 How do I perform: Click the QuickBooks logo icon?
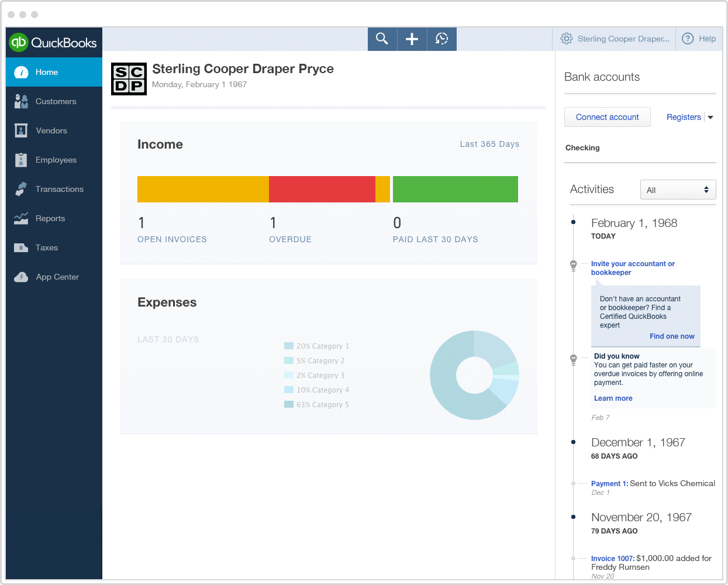point(19,42)
